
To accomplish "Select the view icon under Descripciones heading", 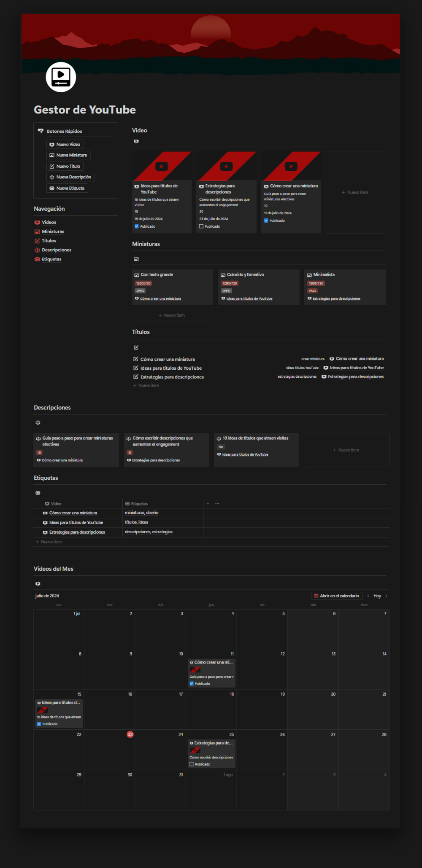I will point(38,422).
